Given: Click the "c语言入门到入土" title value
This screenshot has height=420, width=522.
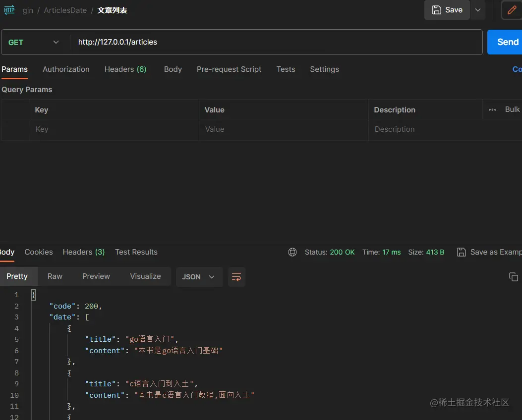Looking at the screenshot, I should coord(160,384).
